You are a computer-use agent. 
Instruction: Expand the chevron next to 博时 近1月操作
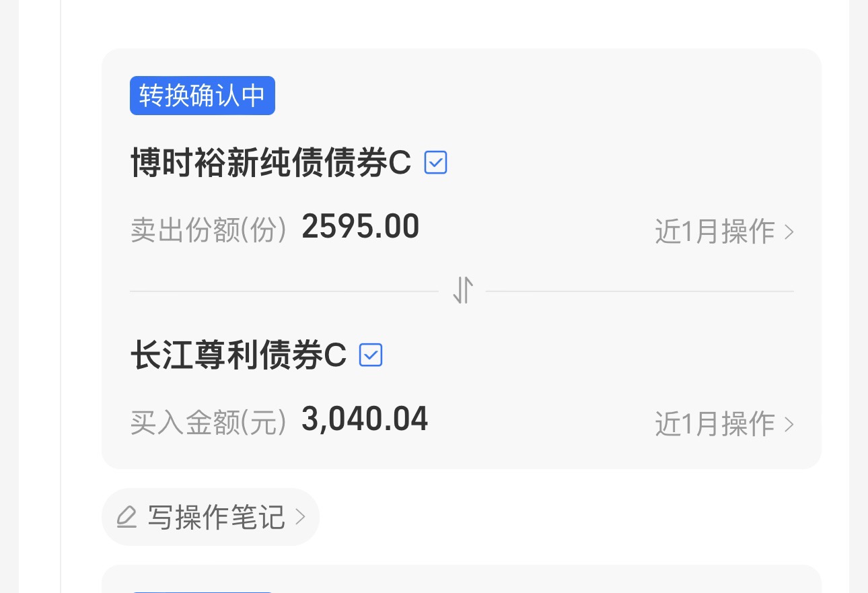pyautogui.click(x=789, y=232)
